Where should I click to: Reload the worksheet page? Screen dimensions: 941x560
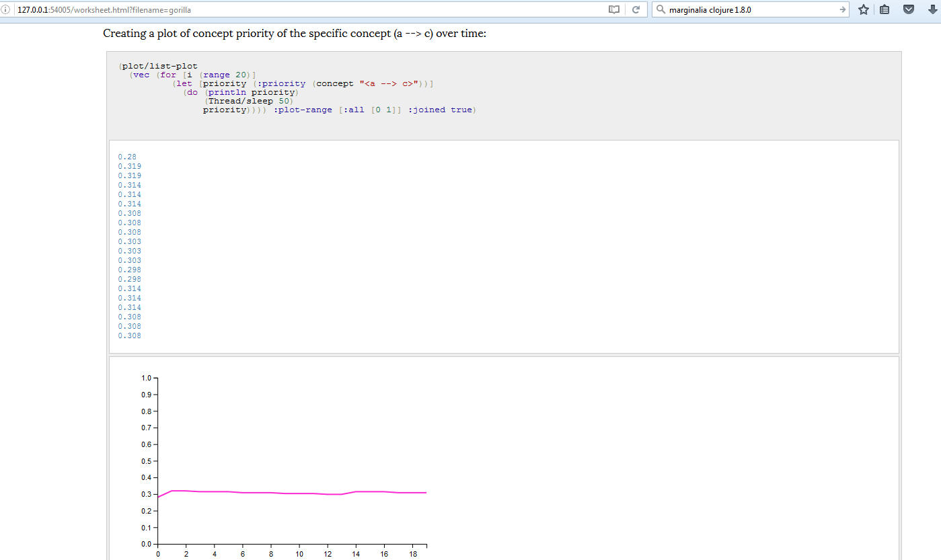[x=635, y=10]
